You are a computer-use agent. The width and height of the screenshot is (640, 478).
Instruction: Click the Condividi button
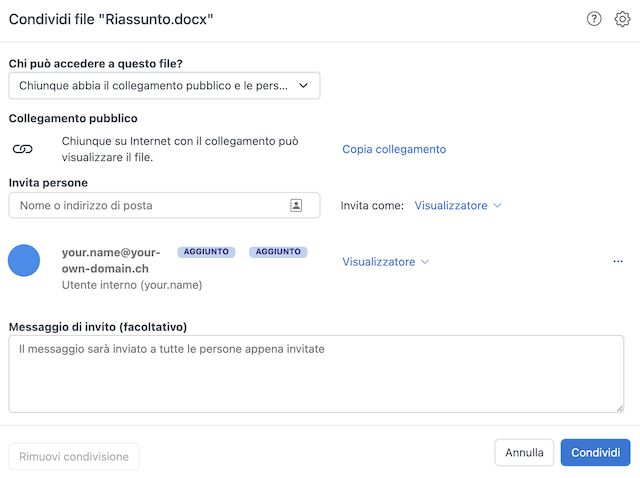coord(596,452)
